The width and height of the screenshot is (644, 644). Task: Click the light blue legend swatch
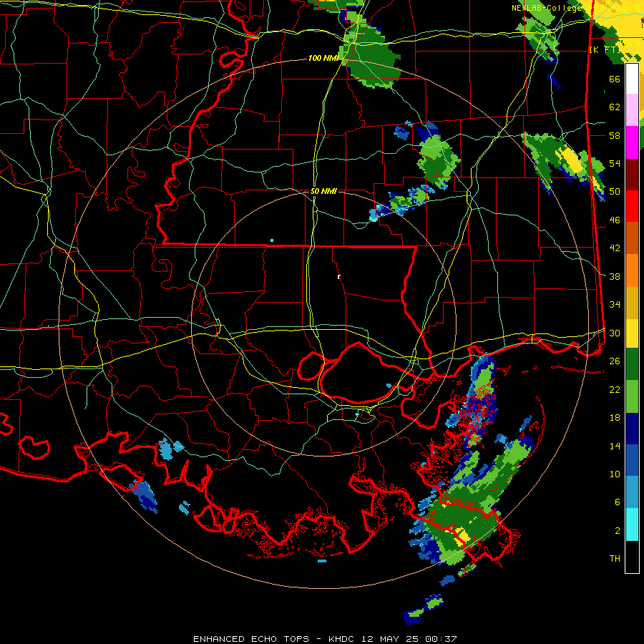tap(632, 492)
